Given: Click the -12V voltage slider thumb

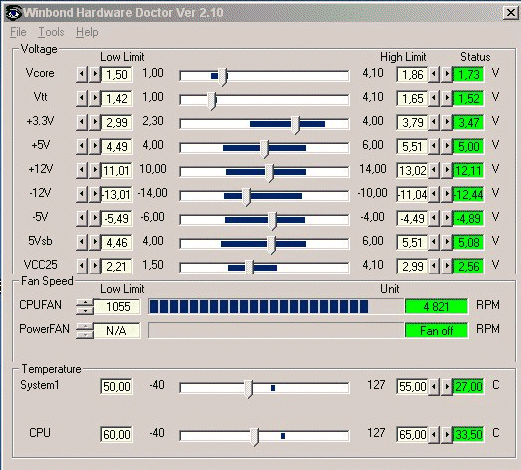Looking at the screenshot, I should coord(246,197).
